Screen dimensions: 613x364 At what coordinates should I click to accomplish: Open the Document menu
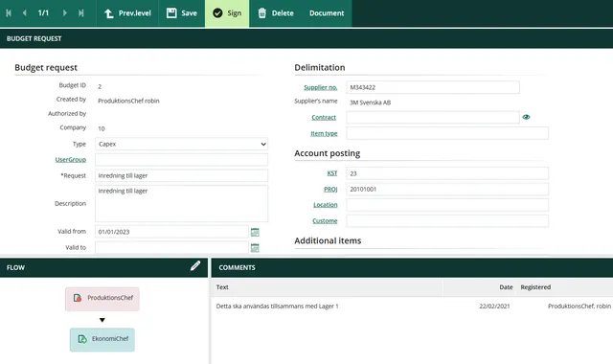327,12
